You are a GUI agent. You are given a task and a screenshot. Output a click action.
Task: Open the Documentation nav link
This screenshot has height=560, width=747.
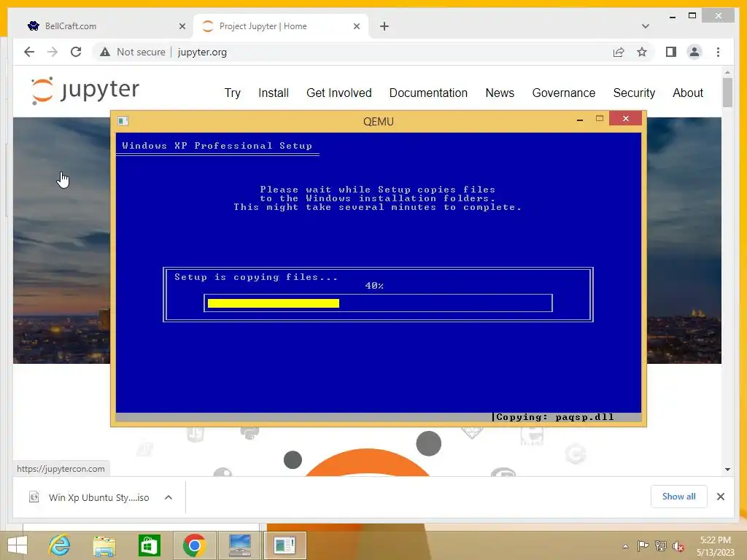pos(428,93)
